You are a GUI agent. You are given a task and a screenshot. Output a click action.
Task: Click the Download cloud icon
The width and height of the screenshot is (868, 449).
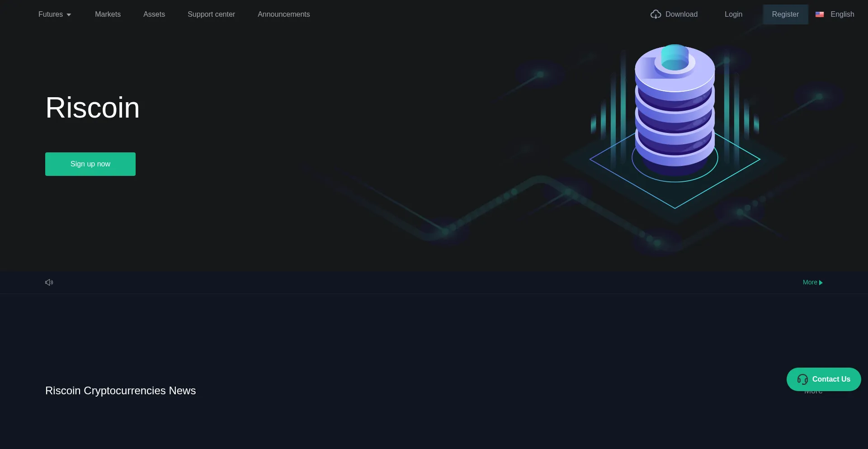pos(656,14)
